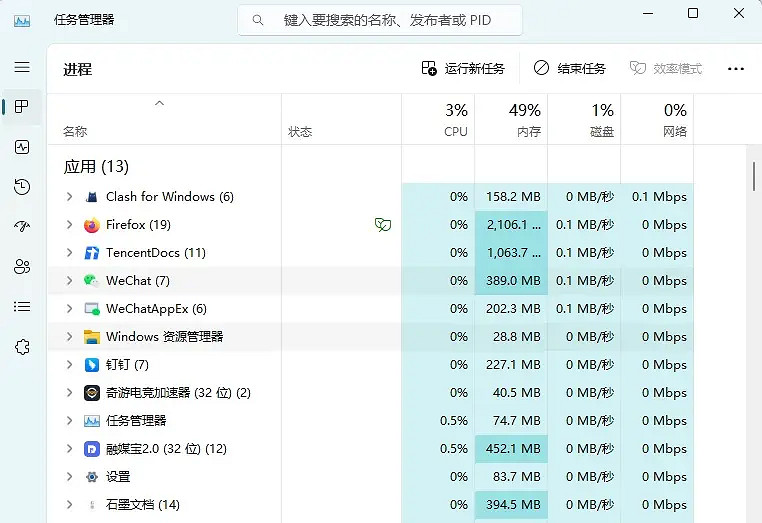The height and width of the screenshot is (523, 762).
Task: Sort processes by the 内存 column
Action: point(511,120)
